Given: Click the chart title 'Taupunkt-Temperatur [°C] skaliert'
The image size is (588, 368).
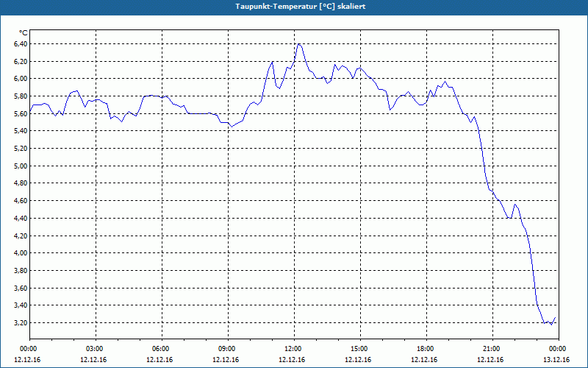Looking at the screenshot, I should (x=301, y=7).
